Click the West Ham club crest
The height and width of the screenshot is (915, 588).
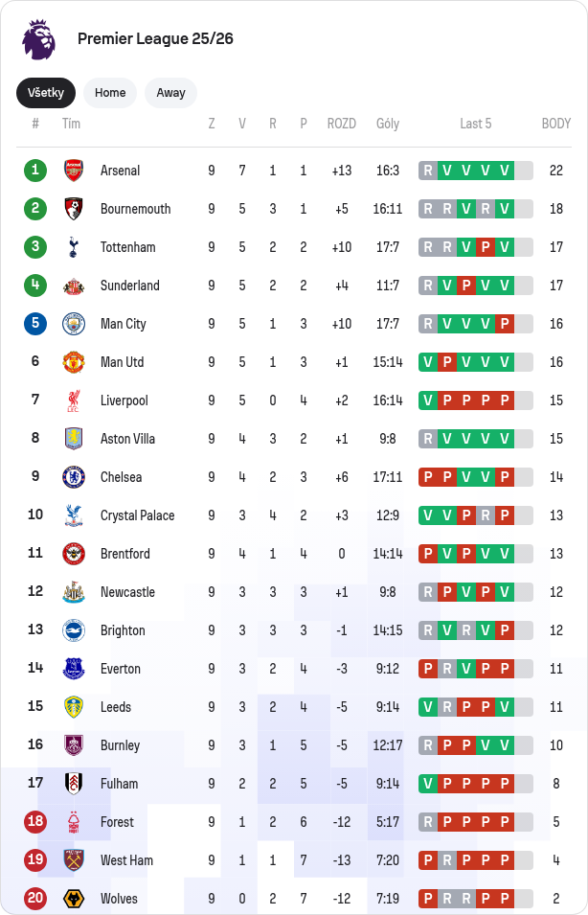74,860
